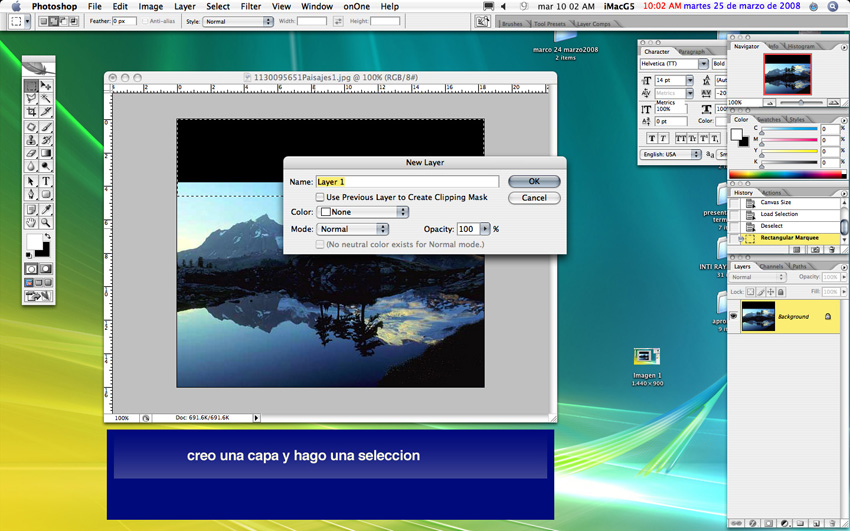Choose the Eyedropper tool

tap(46, 209)
